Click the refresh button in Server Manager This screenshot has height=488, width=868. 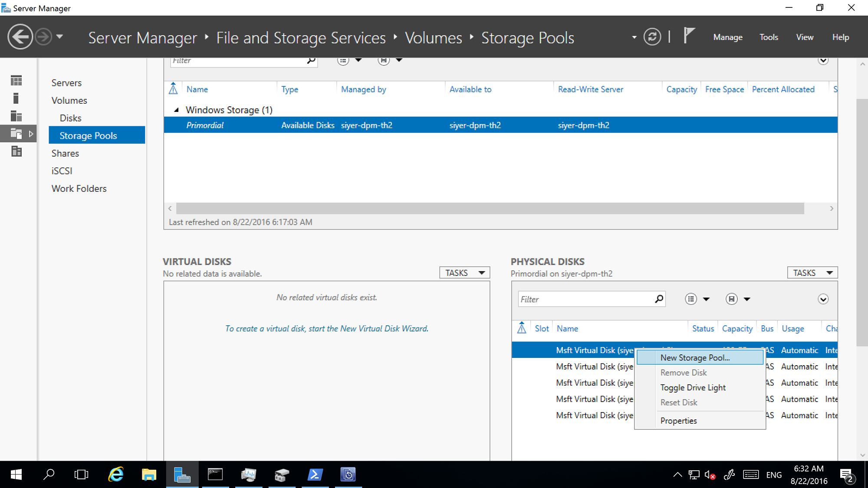pyautogui.click(x=653, y=37)
